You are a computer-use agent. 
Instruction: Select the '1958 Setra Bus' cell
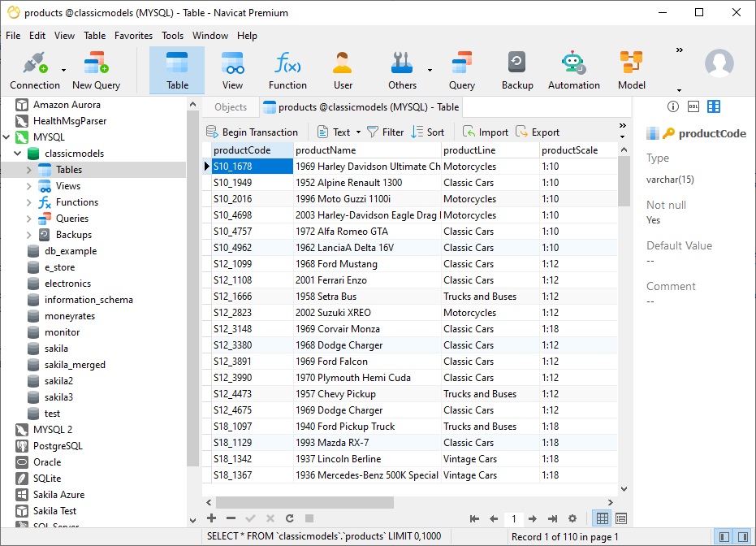coord(367,297)
